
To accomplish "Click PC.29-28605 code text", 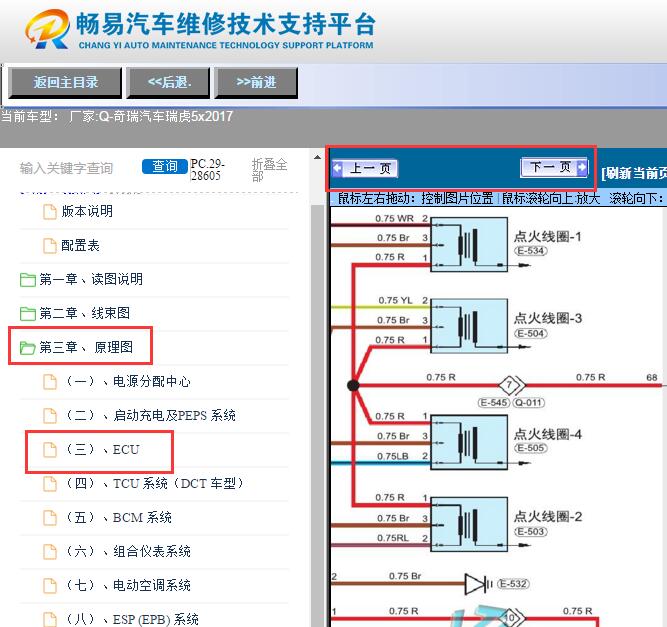I will point(207,170).
